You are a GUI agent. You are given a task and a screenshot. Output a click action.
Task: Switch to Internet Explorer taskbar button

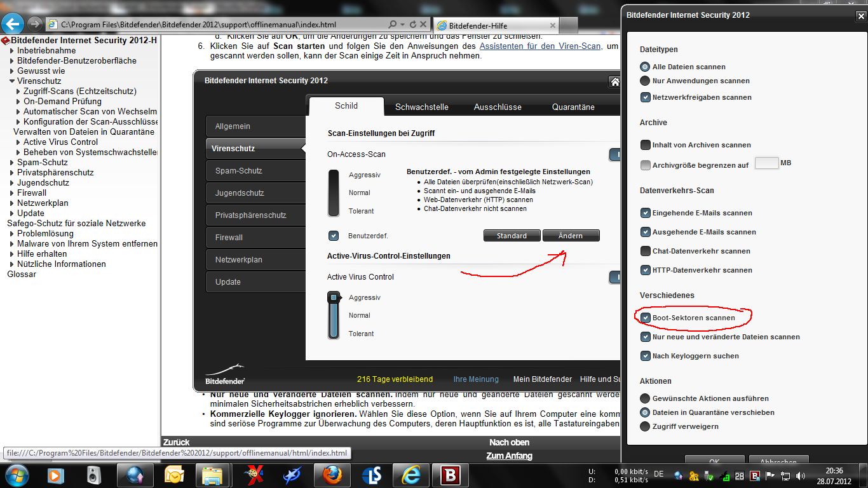(x=411, y=475)
